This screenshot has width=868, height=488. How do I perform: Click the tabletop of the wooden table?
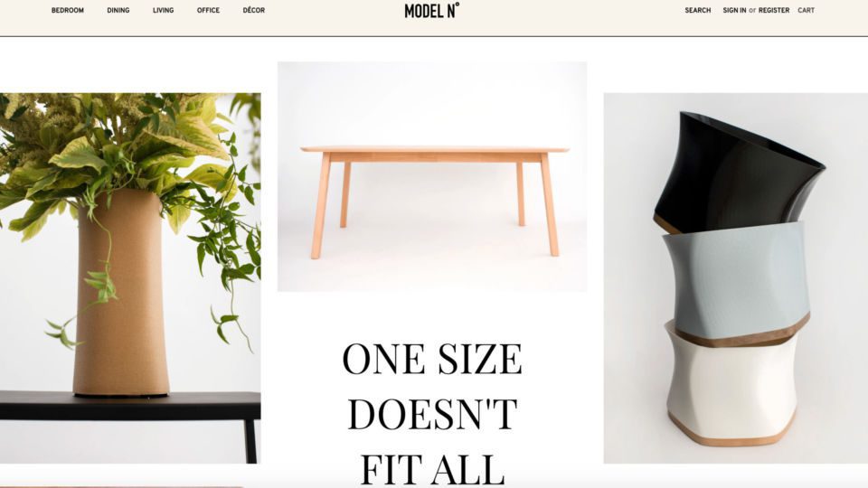click(435, 149)
